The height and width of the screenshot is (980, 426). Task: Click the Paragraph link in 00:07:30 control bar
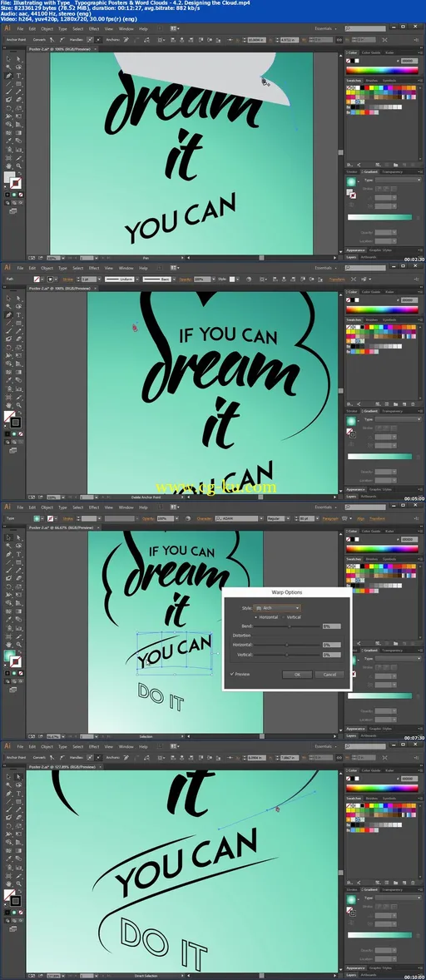coord(330,518)
